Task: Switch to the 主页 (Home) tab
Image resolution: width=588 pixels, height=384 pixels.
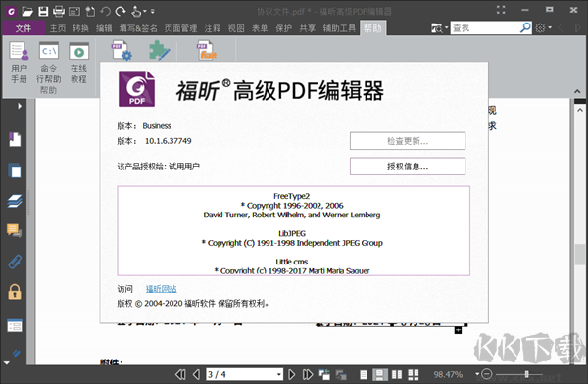Action: pyautogui.click(x=58, y=28)
